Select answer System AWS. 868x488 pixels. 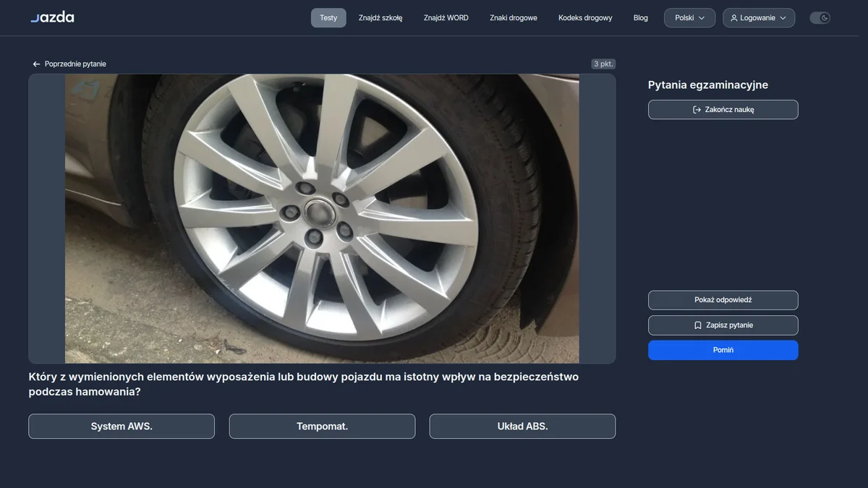[x=122, y=427]
